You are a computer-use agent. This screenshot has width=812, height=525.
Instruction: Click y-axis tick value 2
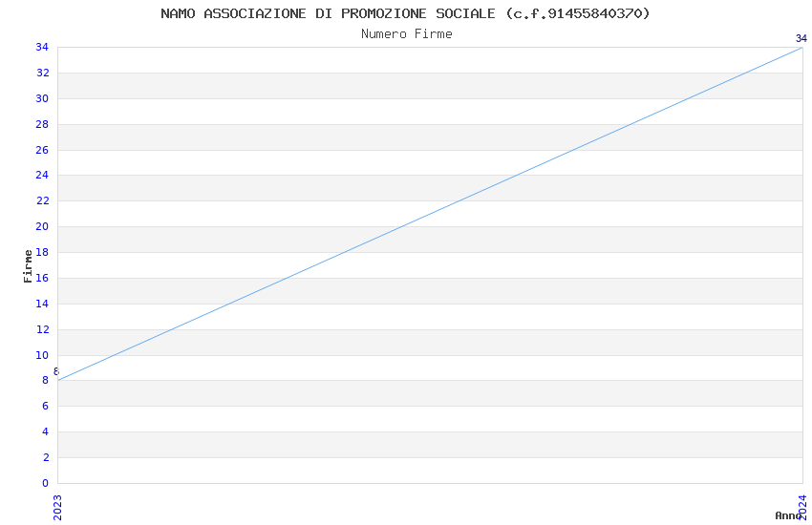[46, 457]
